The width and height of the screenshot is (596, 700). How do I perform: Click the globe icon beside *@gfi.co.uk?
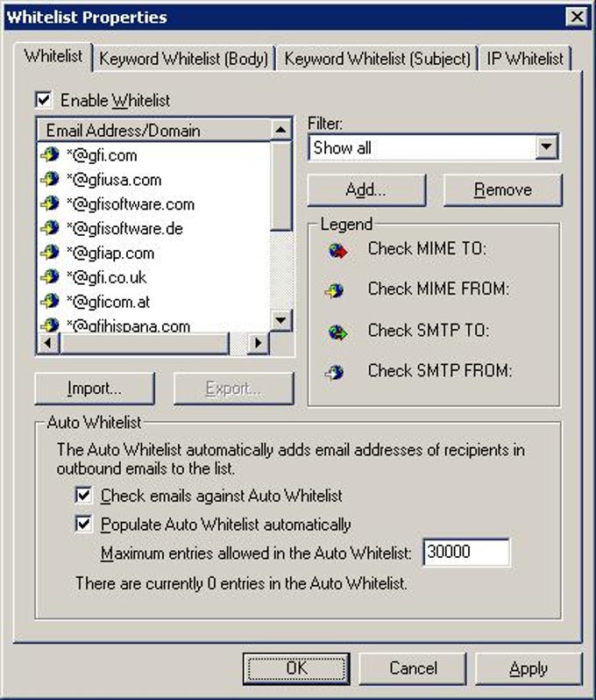tap(49, 277)
